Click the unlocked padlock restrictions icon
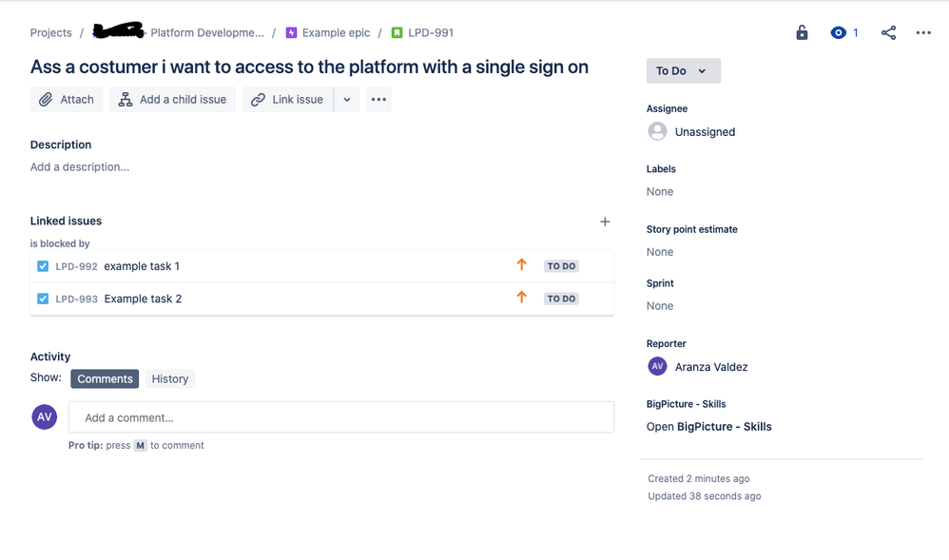The width and height of the screenshot is (949, 560). pyautogui.click(x=802, y=32)
